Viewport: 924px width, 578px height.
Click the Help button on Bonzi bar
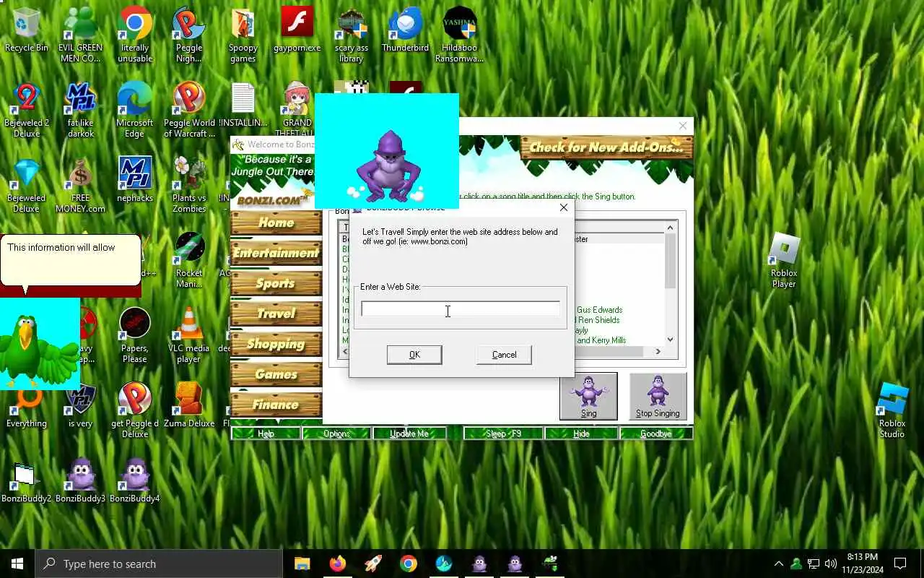click(266, 433)
